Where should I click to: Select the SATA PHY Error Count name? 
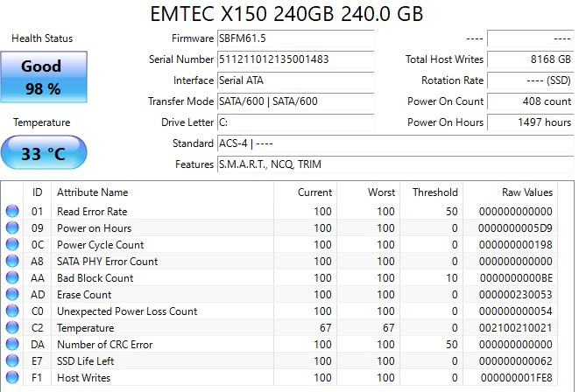pyautogui.click(x=107, y=262)
